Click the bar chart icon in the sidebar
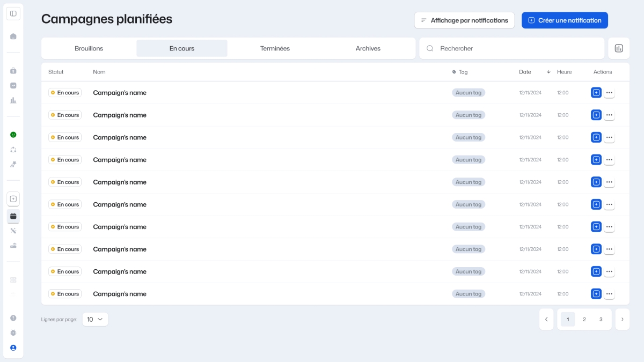The width and height of the screenshot is (644, 362). click(x=13, y=100)
